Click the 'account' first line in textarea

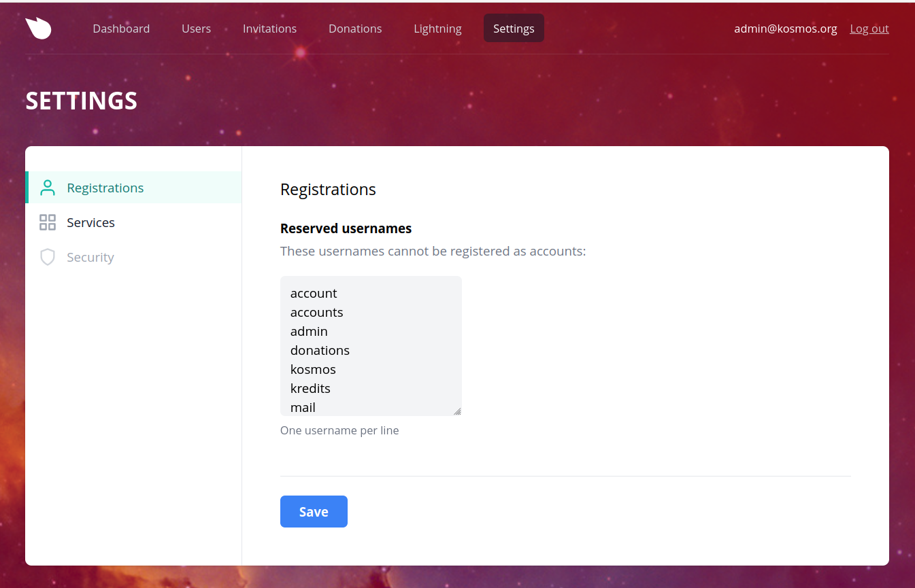[314, 294]
